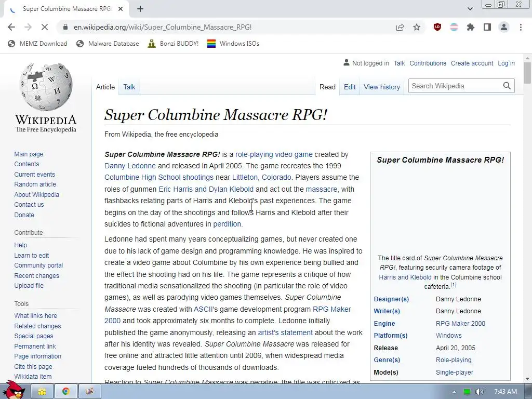Viewport: 532px width, 399px height.
Task: Open the Chrome profile avatar
Action: [x=504, y=27]
